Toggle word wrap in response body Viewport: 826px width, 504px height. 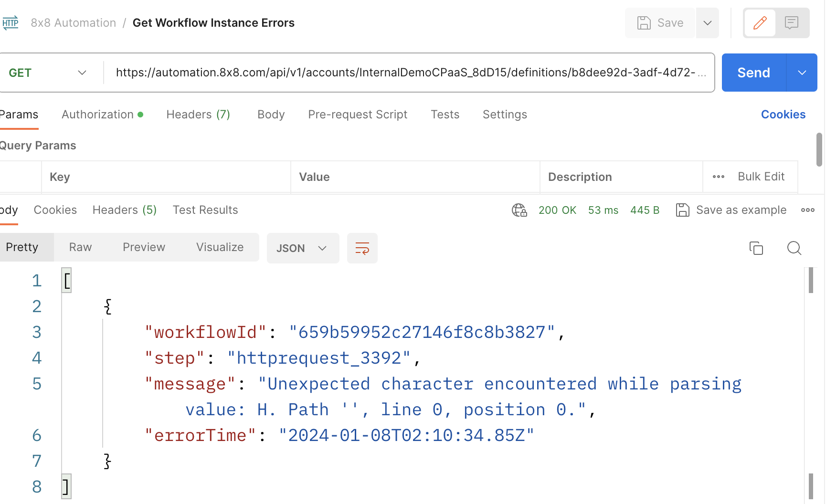362,248
